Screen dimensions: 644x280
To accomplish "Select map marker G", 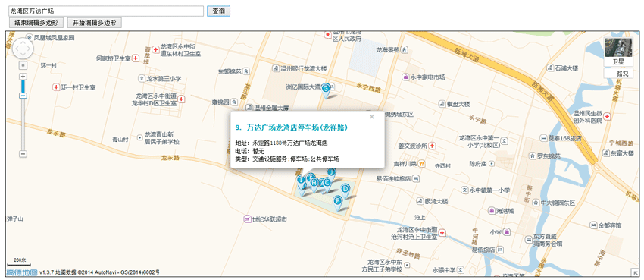I will [x=326, y=90].
